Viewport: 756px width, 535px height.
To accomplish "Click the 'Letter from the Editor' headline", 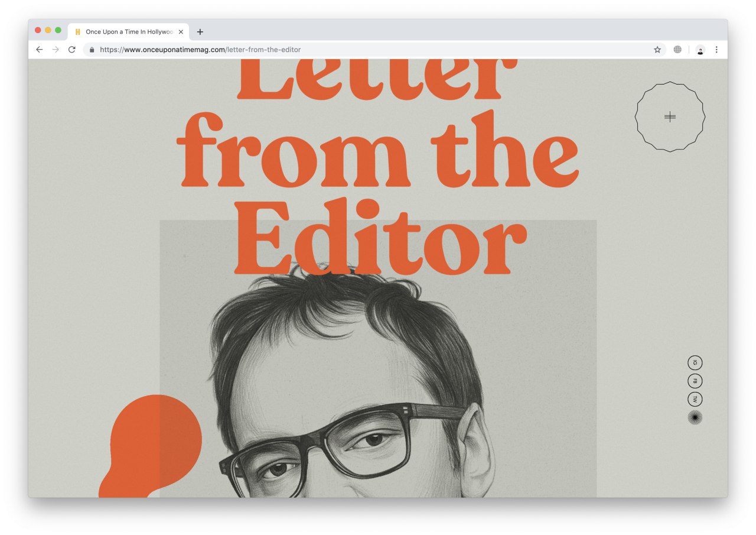I will point(378,167).
